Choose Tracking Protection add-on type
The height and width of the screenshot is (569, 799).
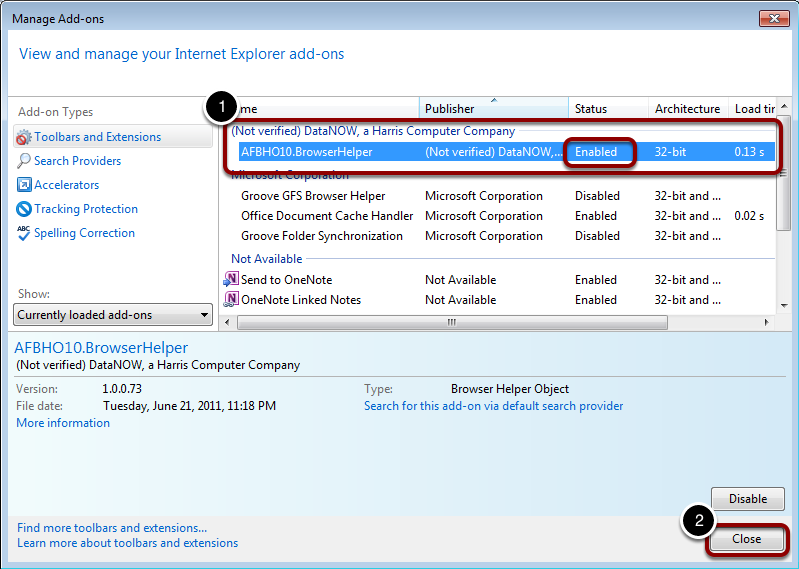(x=86, y=209)
